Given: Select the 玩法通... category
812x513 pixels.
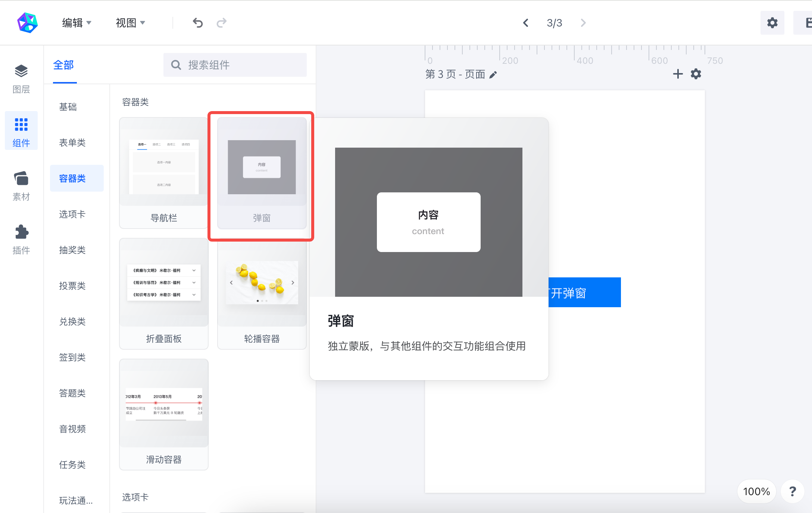Looking at the screenshot, I should (76, 500).
